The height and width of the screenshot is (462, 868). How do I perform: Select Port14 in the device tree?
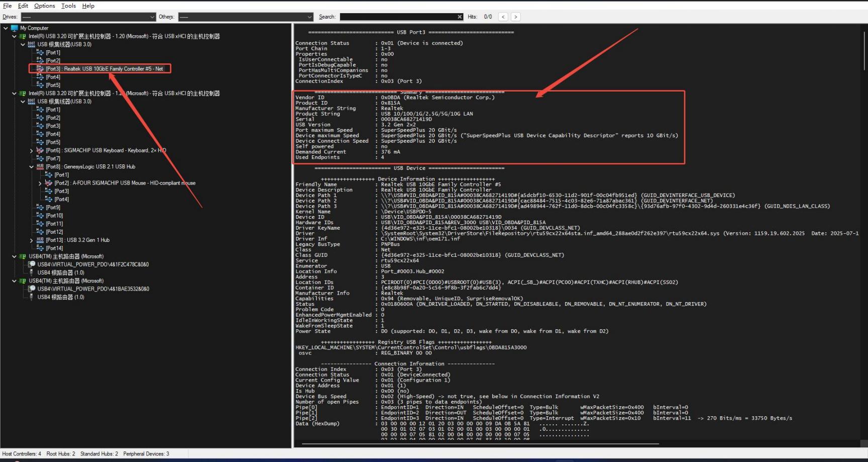pos(54,248)
